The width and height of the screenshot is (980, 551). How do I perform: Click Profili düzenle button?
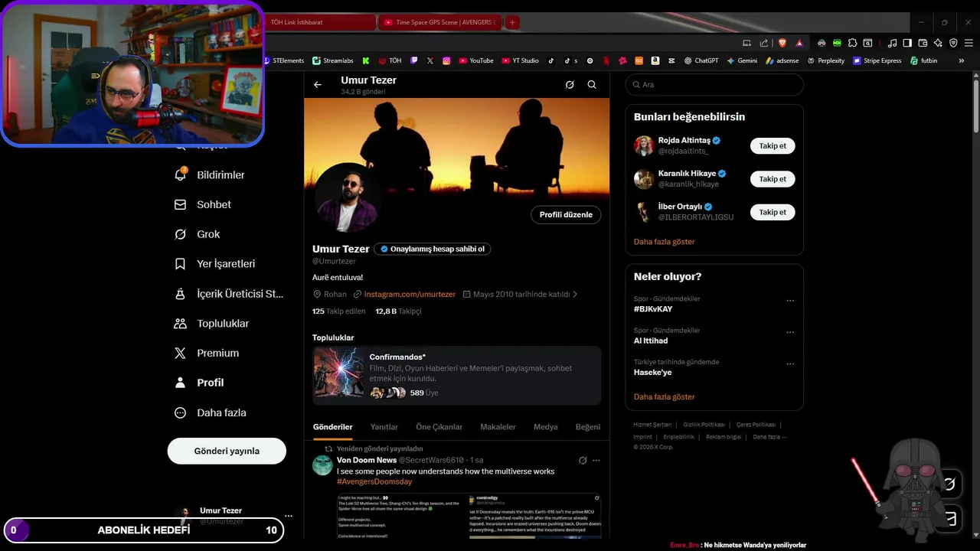click(x=566, y=215)
